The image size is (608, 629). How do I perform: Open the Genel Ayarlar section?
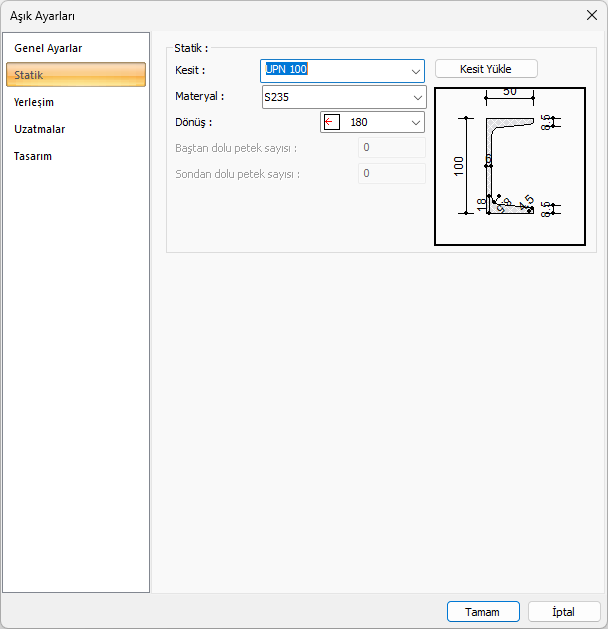point(48,48)
